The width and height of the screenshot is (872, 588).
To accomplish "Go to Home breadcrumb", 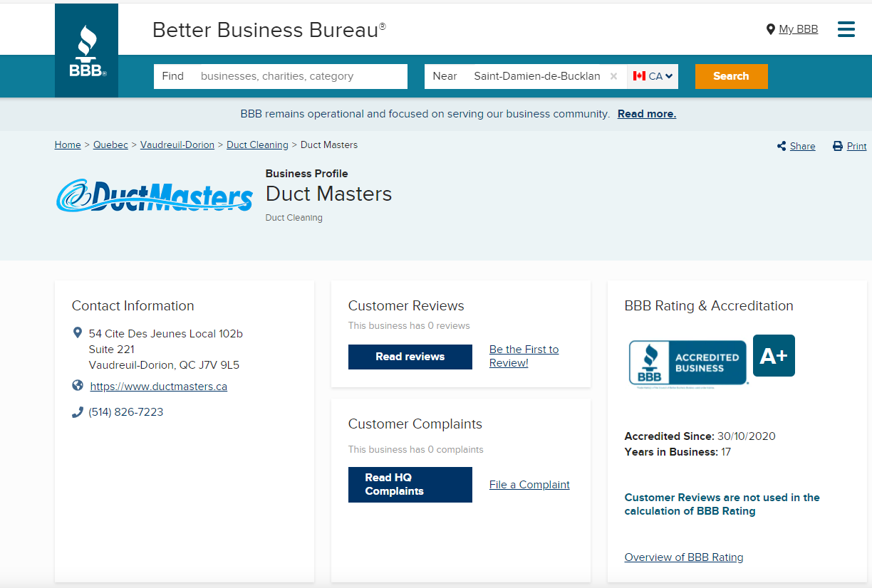I will tap(68, 145).
